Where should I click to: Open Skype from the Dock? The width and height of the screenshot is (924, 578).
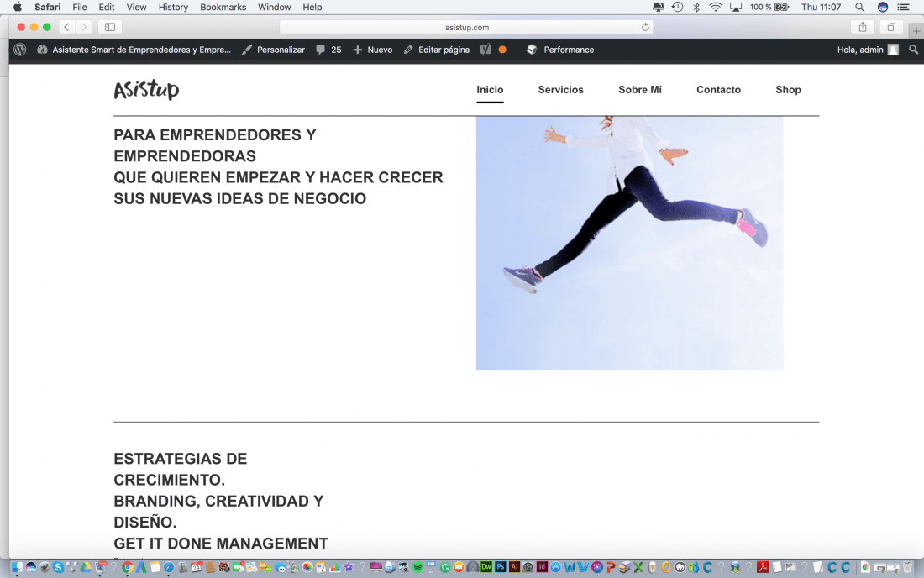58,567
